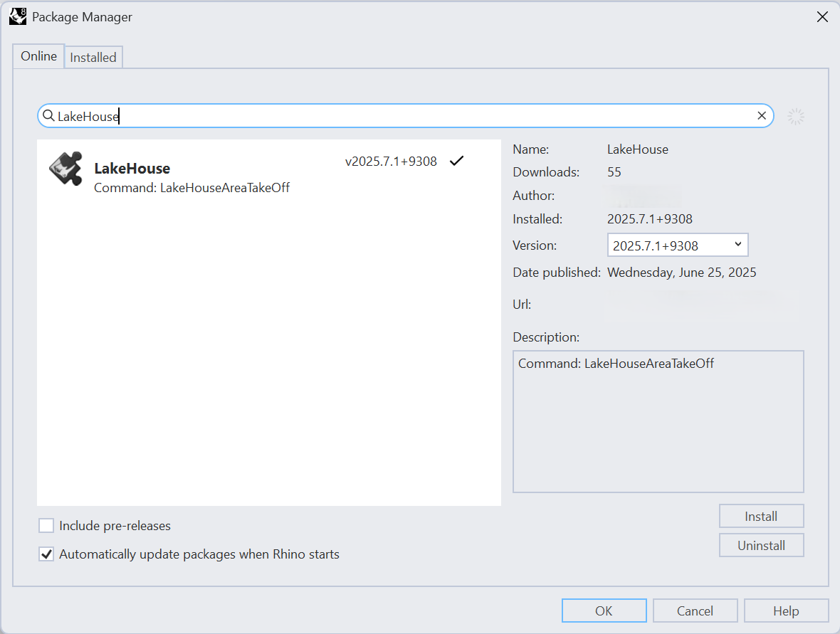Viewport: 840px width, 634px height.
Task: Click the Uninstall button
Action: 761,545
